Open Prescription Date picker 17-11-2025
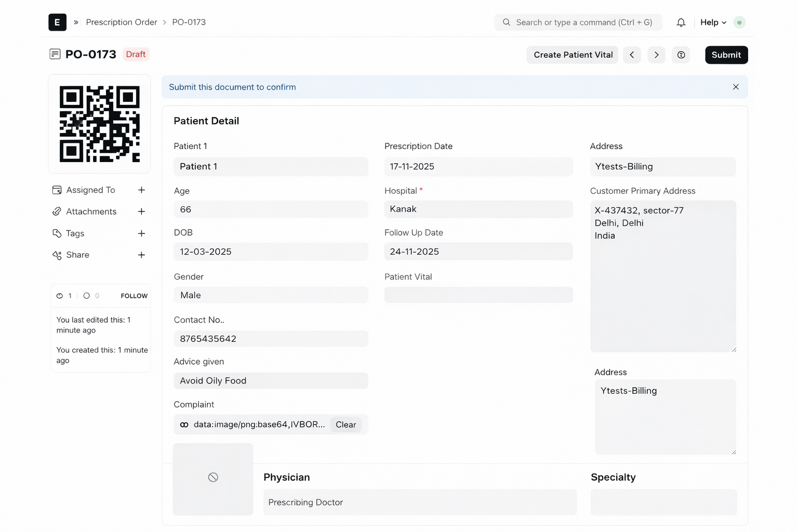The height and width of the screenshot is (532, 798). click(478, 166)
